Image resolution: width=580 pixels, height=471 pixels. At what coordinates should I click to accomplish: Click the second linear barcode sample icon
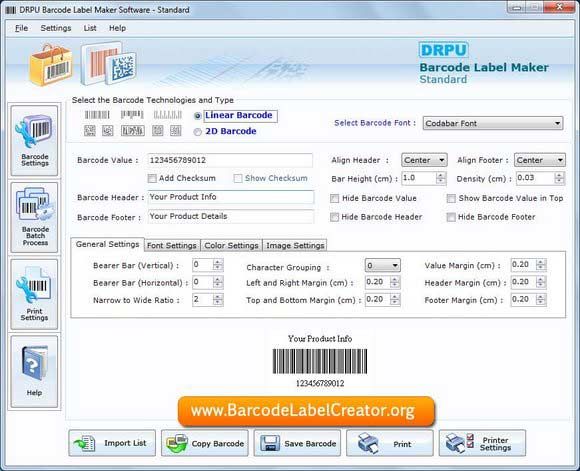132,115
